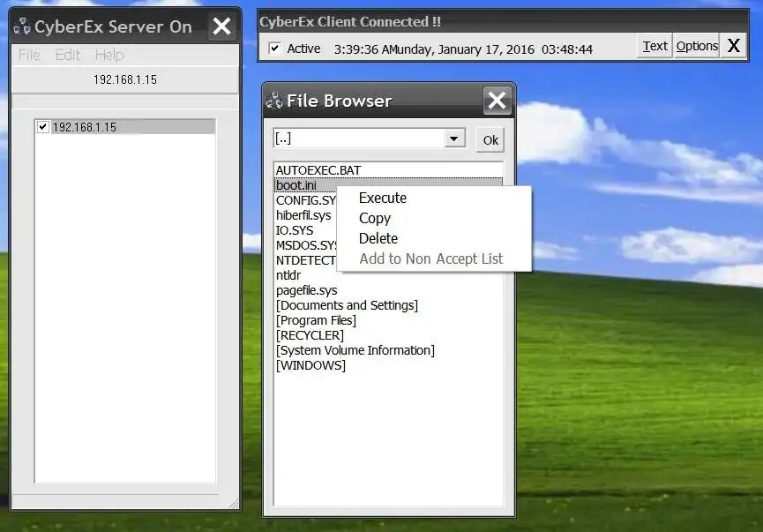Click the CyberEx Server window title icon

22,26
